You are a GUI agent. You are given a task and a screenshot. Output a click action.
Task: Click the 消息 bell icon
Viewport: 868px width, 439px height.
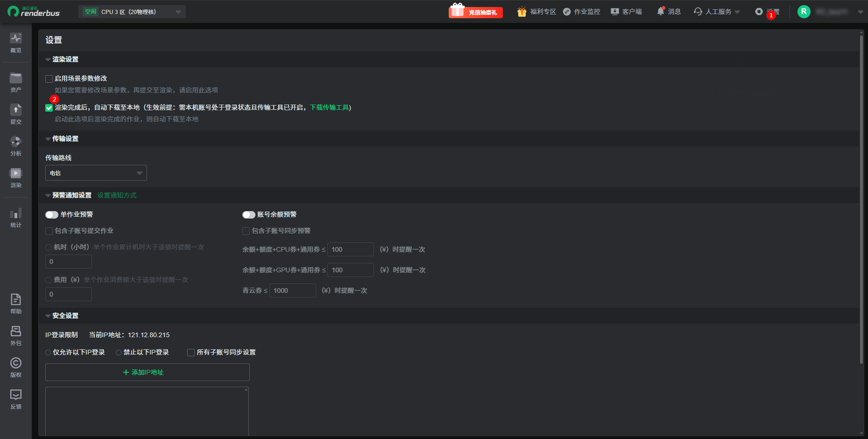(x=661, y=11)
